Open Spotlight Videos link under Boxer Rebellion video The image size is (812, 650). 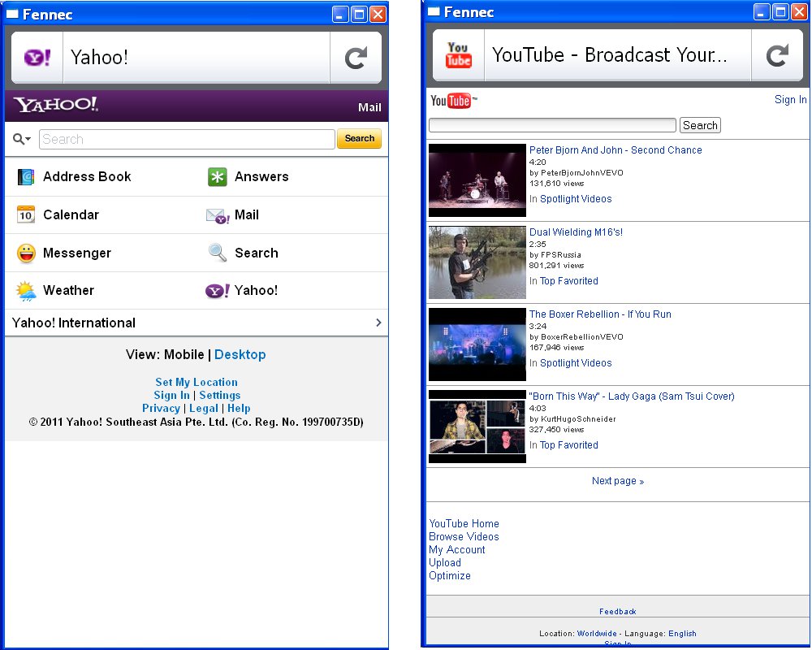pyautogui.click(x=576, y=363)
